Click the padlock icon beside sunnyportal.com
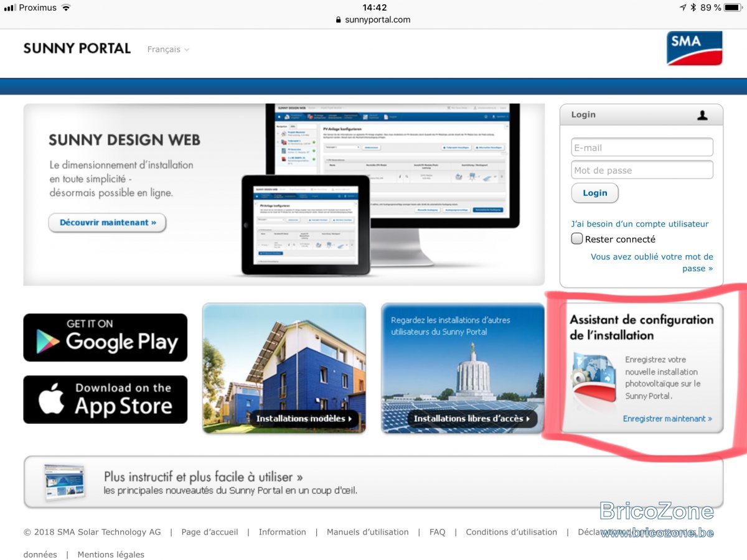This screenshot has width=747, height=560. pos(339,20)
